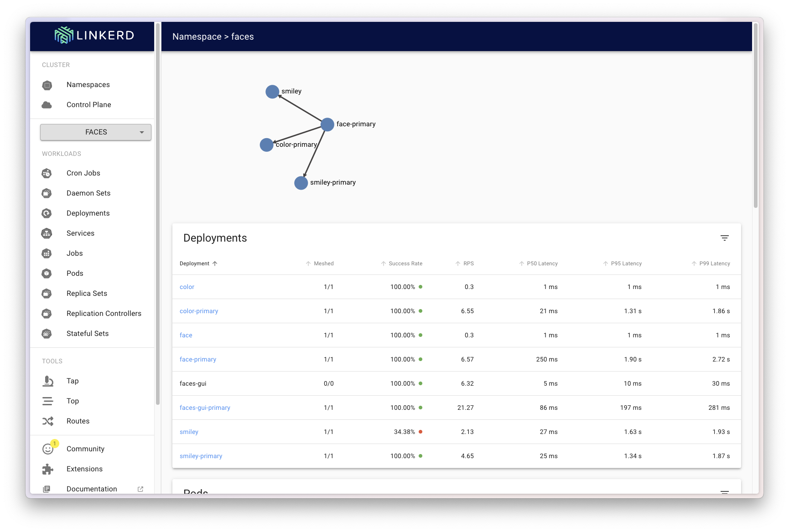
Task: Sort by P95 Latency column
Action: click(x=622, y=263)
